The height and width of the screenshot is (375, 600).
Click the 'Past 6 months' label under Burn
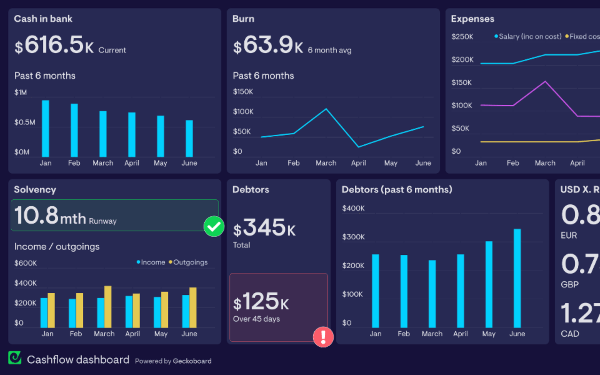point(263,76)
